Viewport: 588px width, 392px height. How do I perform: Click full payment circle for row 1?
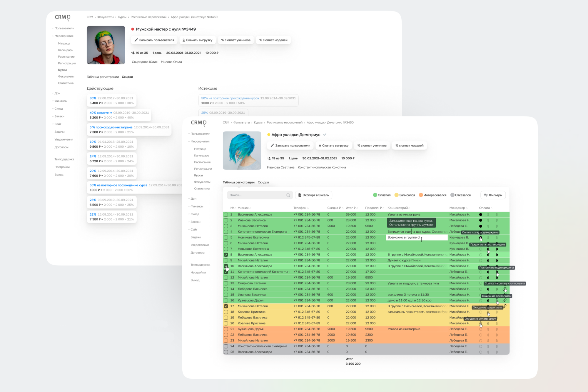click(x=480, y=215)
